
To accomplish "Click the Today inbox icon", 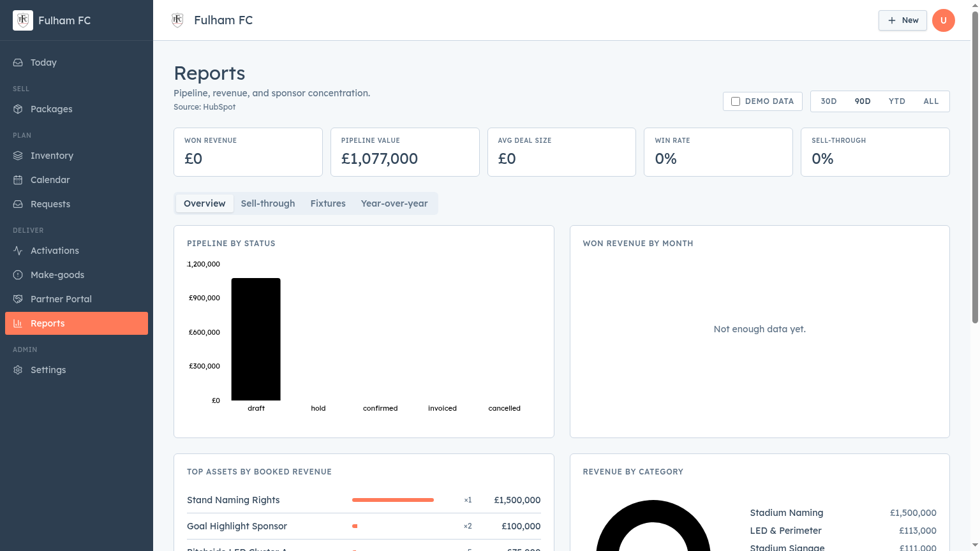I will [18, 62].
